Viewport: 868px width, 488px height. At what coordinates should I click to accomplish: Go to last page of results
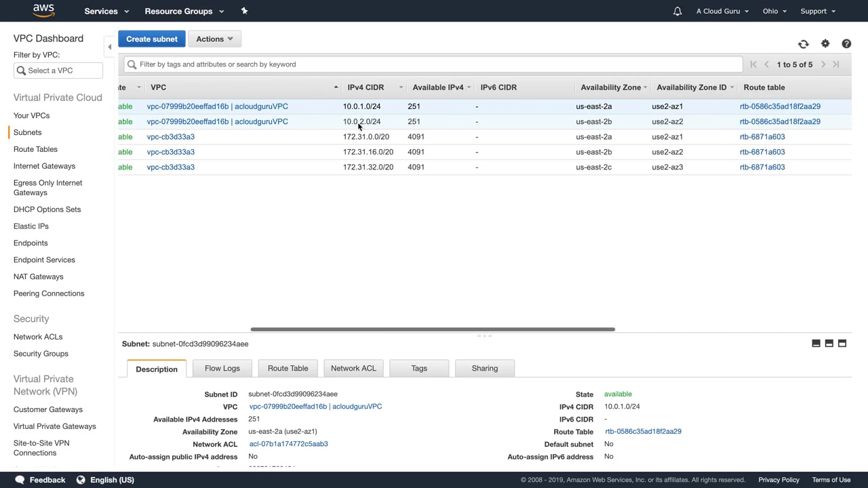click(x=836, y=64)
